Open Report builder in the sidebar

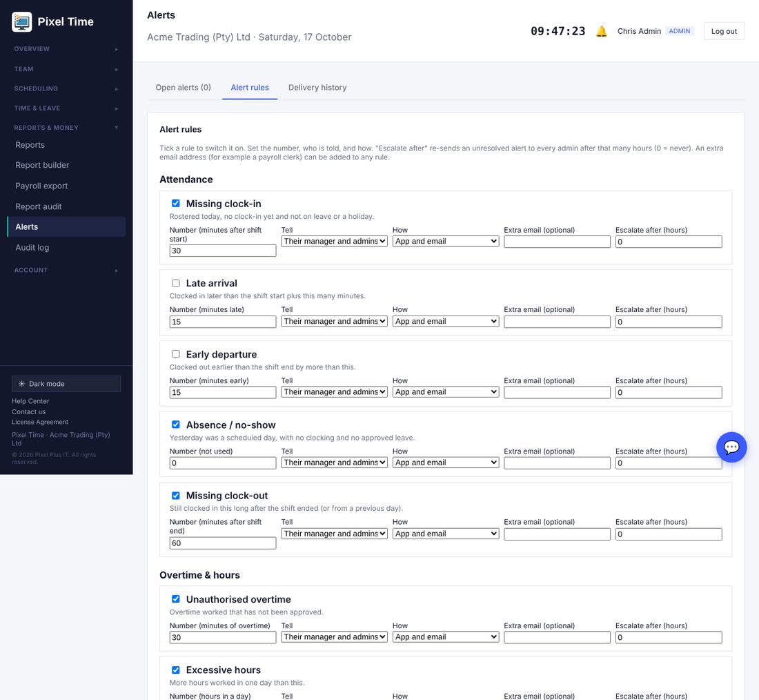point(66,165)
